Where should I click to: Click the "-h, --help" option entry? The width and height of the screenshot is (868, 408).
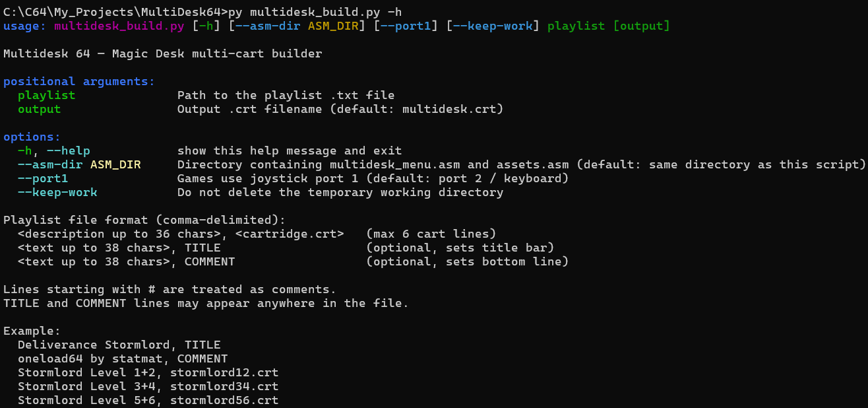coord(53,151)
